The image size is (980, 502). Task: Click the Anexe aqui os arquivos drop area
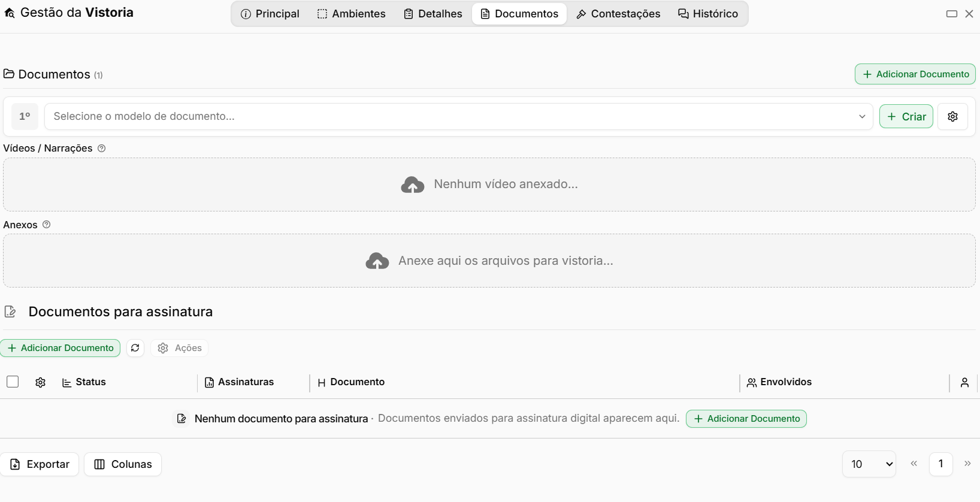[489, 261]
